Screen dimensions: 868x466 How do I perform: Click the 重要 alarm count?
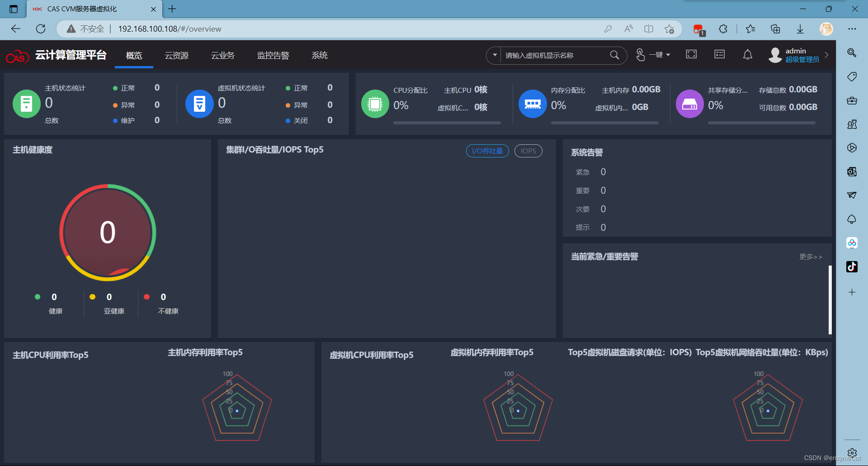(603, 190)
